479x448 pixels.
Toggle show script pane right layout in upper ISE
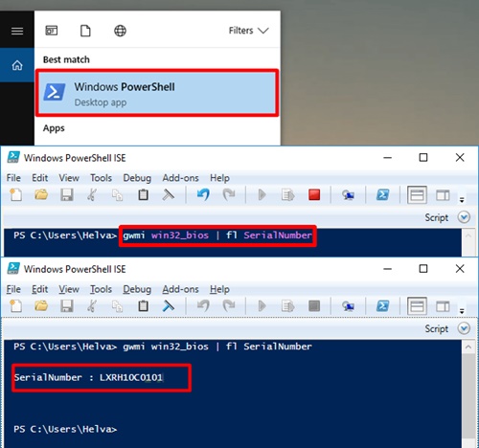[x=443, y=195]
